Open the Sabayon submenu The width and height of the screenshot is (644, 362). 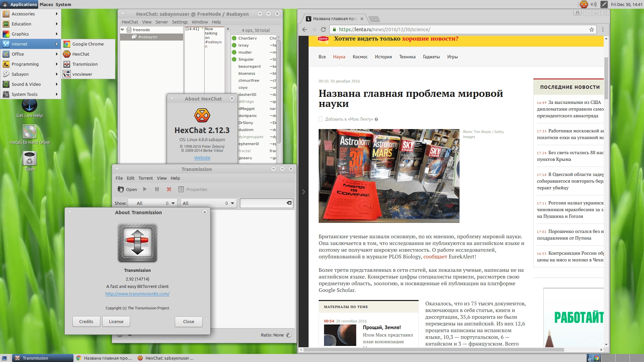coord(30,74)
